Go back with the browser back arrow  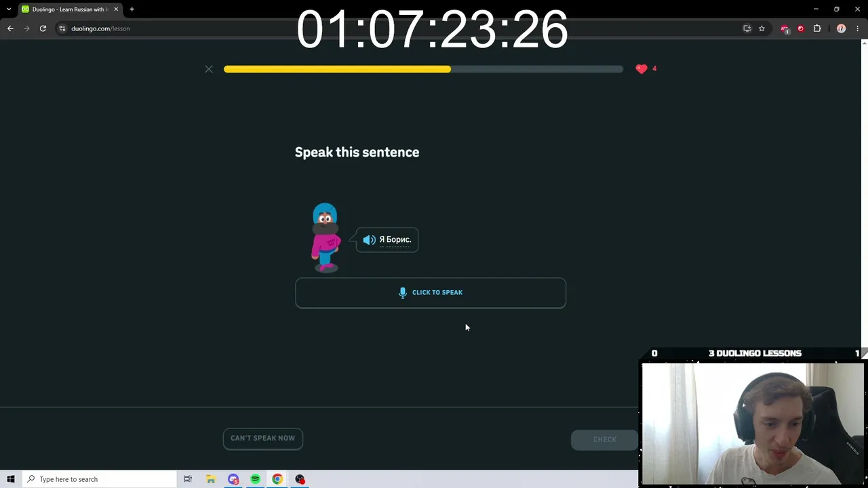click(x=10, y=28)
